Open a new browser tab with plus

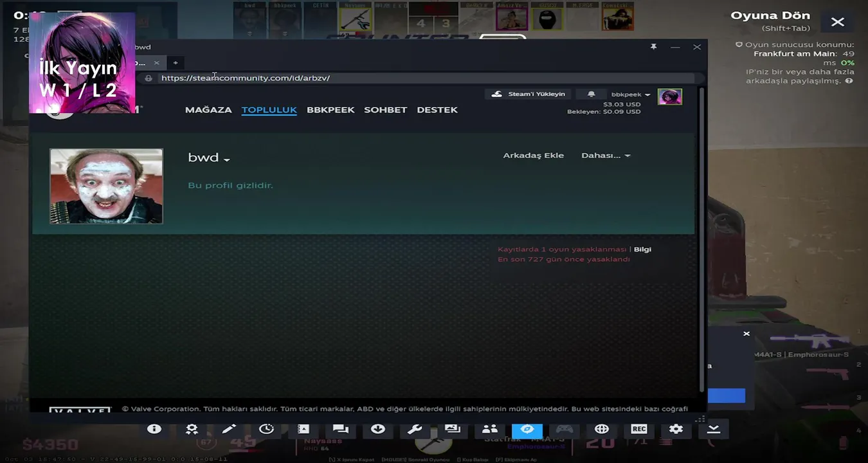(176, 62)
